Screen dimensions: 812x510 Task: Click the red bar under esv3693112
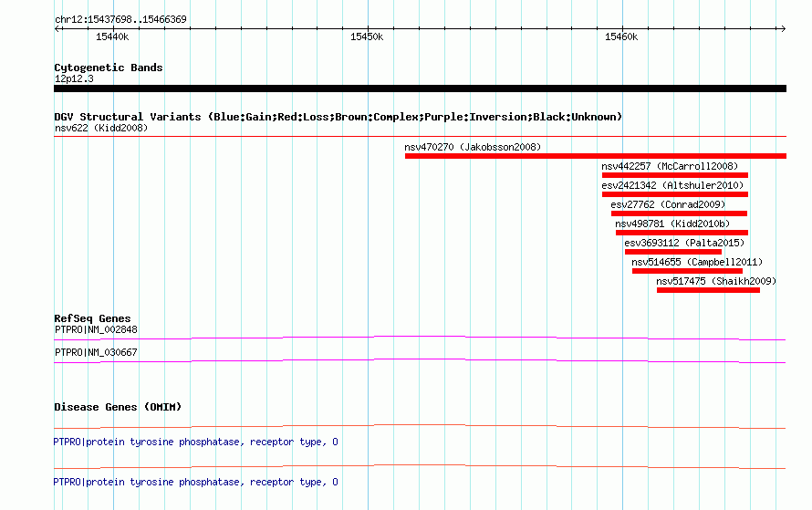(673, 252)
